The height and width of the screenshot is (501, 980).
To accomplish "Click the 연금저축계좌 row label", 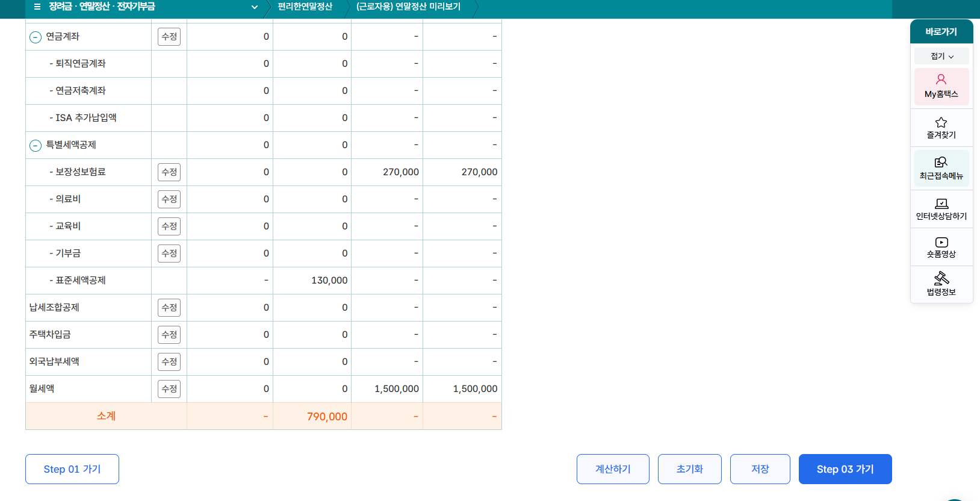I will [78, 91].
